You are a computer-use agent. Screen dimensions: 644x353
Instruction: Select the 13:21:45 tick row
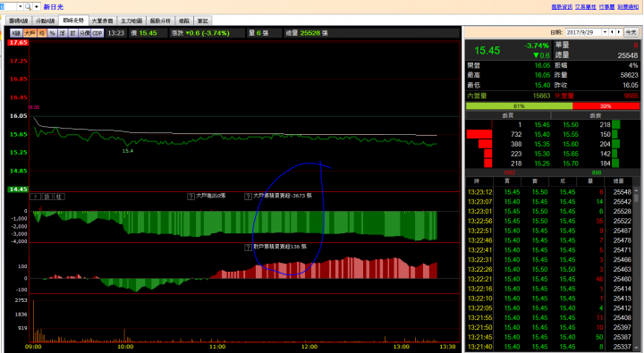pyautogui.click(x=549, y=337)
